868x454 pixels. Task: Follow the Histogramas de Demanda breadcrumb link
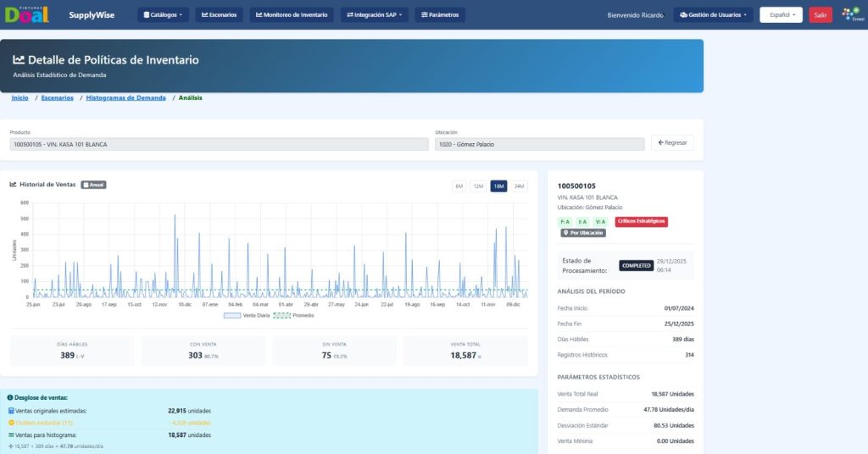pyautogui.click(x=125, y=98)
